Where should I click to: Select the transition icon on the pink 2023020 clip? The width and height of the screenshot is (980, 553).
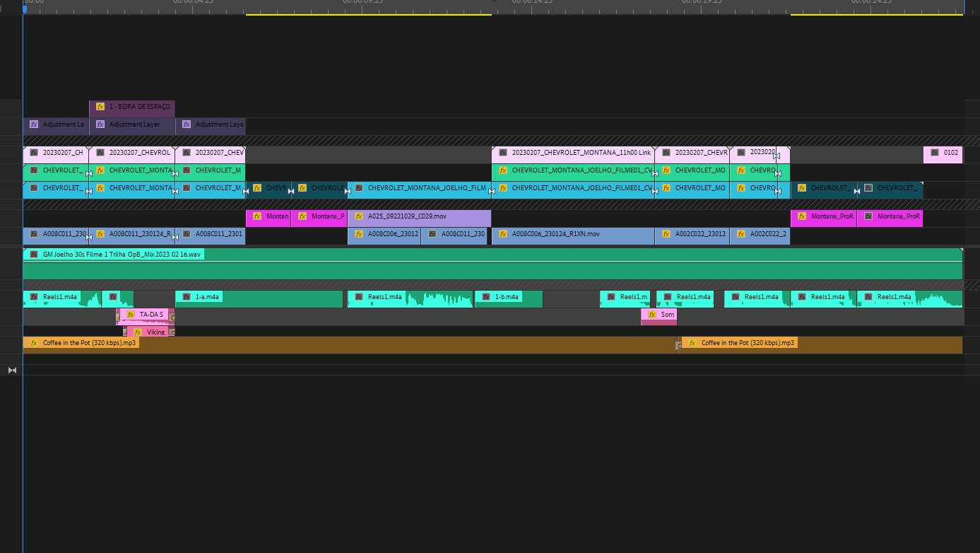pos(776,156)
